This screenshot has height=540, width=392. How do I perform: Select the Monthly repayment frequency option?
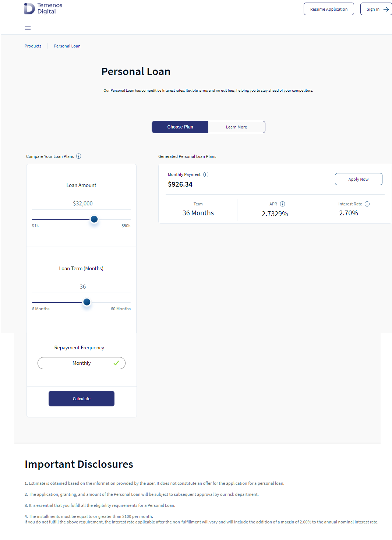click(81, 363)
